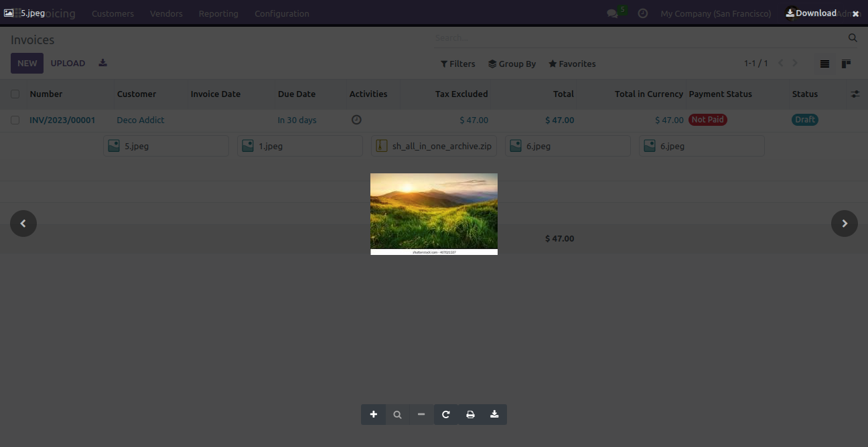Click the landscape image preview

(x=434, y=214)
